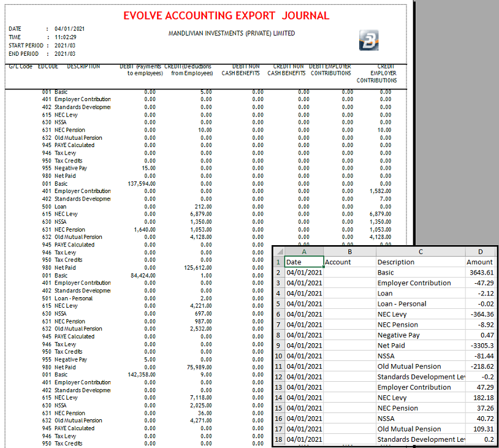Image resolution: width=499 pixels, height=448 pixels.
Task: Select the spreadsheet 'Loan' description in row 4
Action: point(421,294)
